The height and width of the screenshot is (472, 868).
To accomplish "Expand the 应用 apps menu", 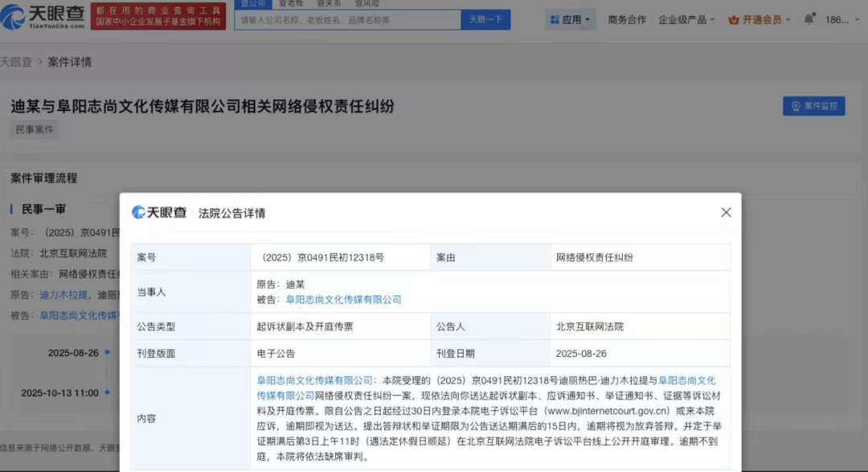I will coord(571,19).
